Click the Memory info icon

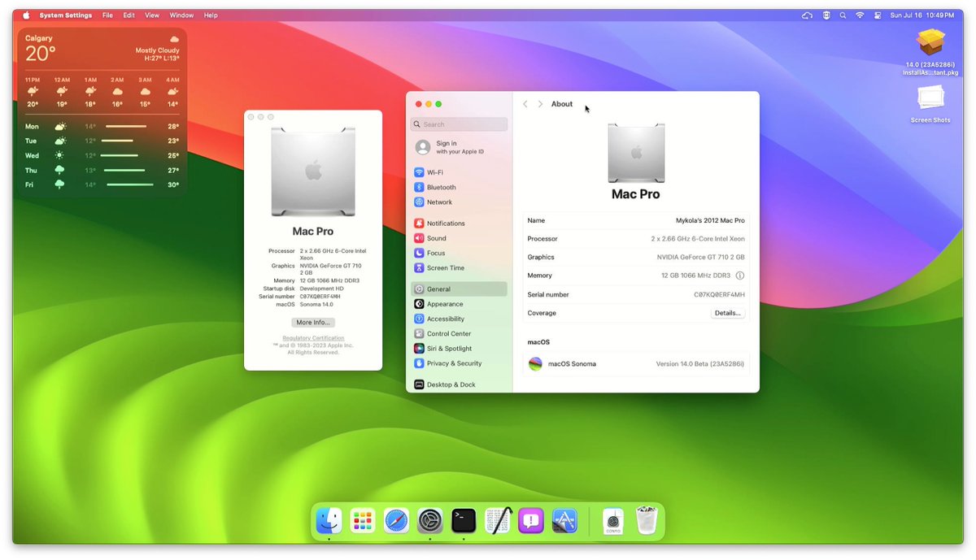click(739, 276)
